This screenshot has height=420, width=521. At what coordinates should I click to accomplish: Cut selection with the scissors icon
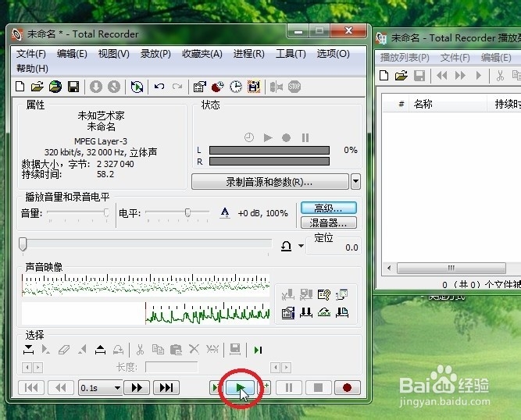pos(141,350)
